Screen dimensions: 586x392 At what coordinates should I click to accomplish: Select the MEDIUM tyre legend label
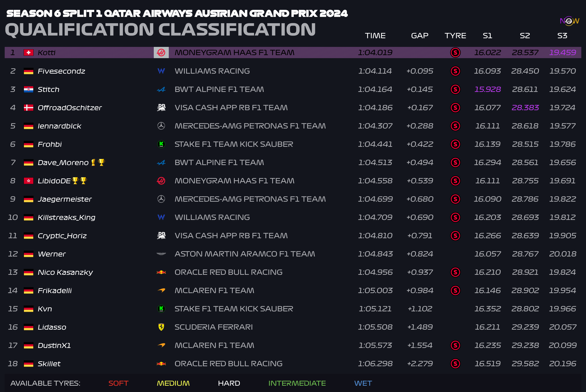pos(173,383)
